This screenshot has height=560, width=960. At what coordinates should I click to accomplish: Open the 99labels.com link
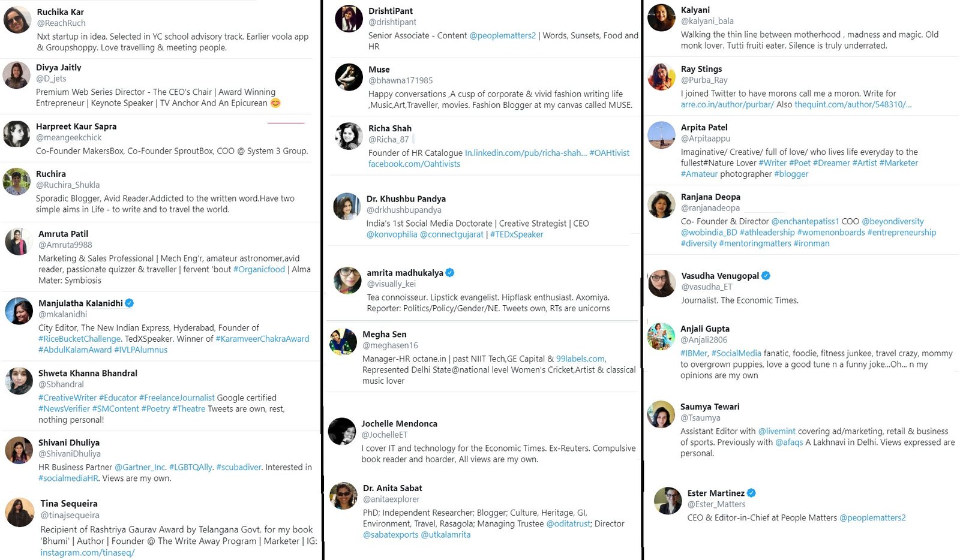coord(580,359)
